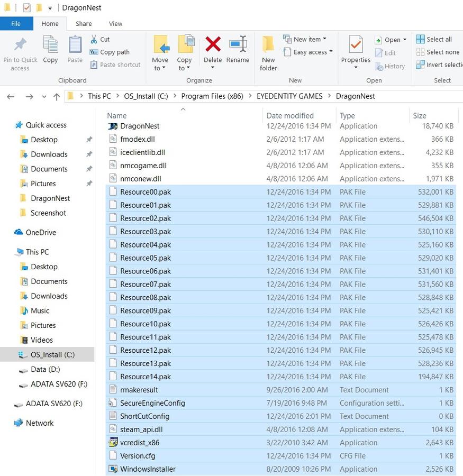463x476 pixels.
Task: Sort files by Date modified column header
Action: 290,116
